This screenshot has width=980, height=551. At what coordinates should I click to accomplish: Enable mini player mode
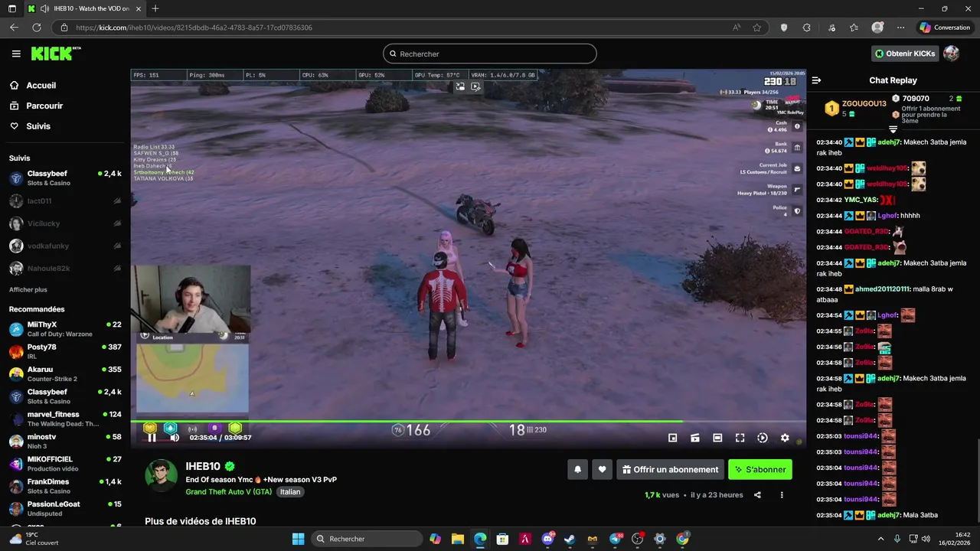click(672, 438)
